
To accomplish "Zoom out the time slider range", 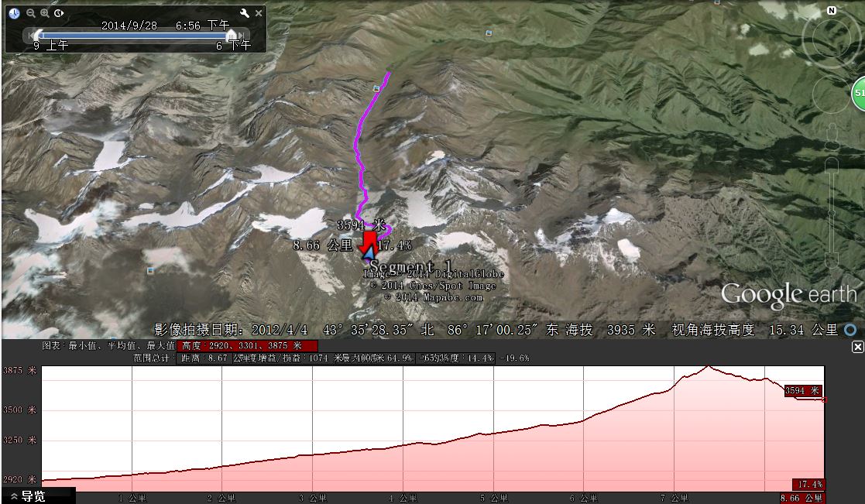I will point(30,13).
